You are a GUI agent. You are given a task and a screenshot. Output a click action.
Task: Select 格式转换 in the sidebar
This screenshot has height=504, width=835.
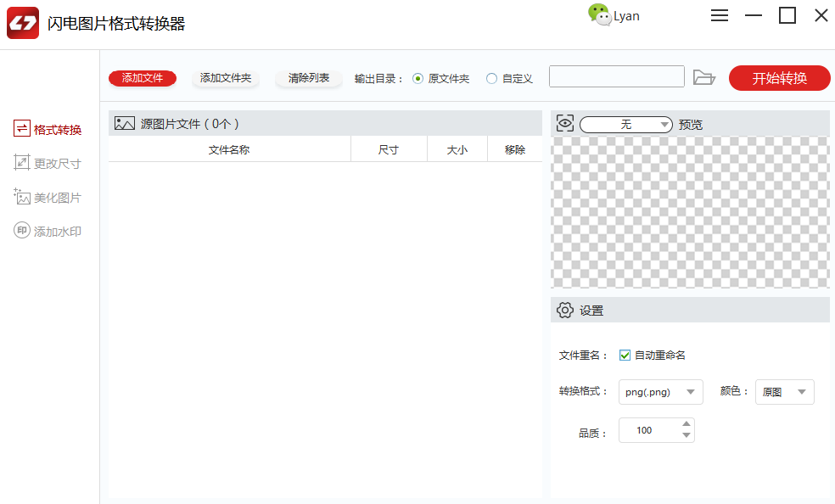[48, 129]
